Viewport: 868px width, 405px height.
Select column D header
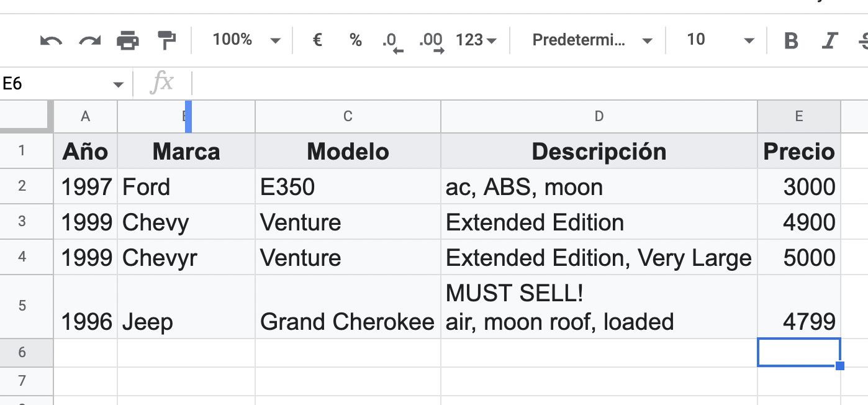599,116
